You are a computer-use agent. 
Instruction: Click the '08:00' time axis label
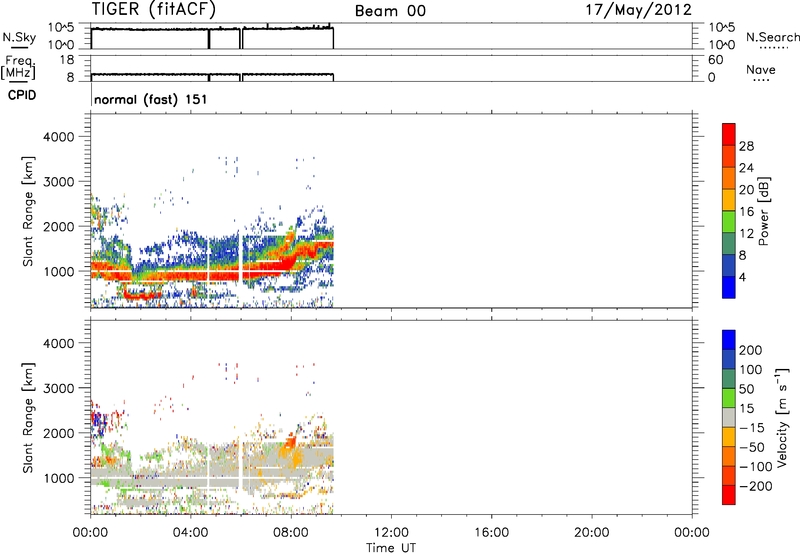tap(291, 533)
